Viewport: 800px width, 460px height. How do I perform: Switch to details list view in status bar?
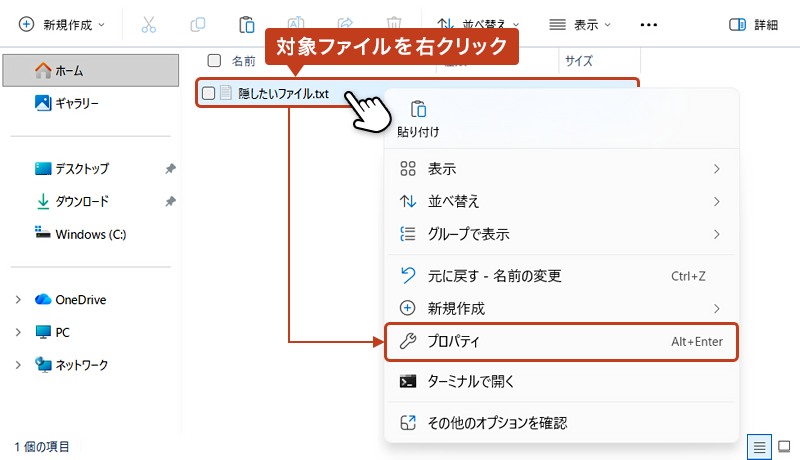click(759, 447)
